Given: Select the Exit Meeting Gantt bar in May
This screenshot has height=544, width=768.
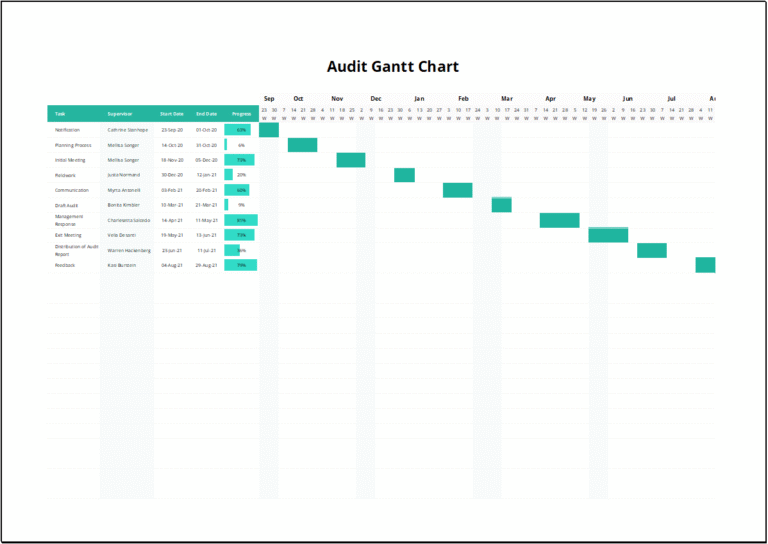Looking at the screenshot, I should pyautogui.click(x=608, y=235).
